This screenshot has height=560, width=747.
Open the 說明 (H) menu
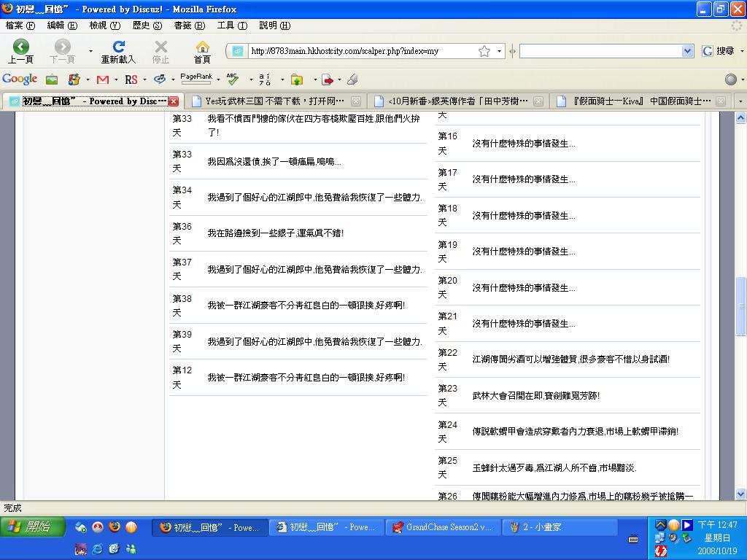coord(274,26)
